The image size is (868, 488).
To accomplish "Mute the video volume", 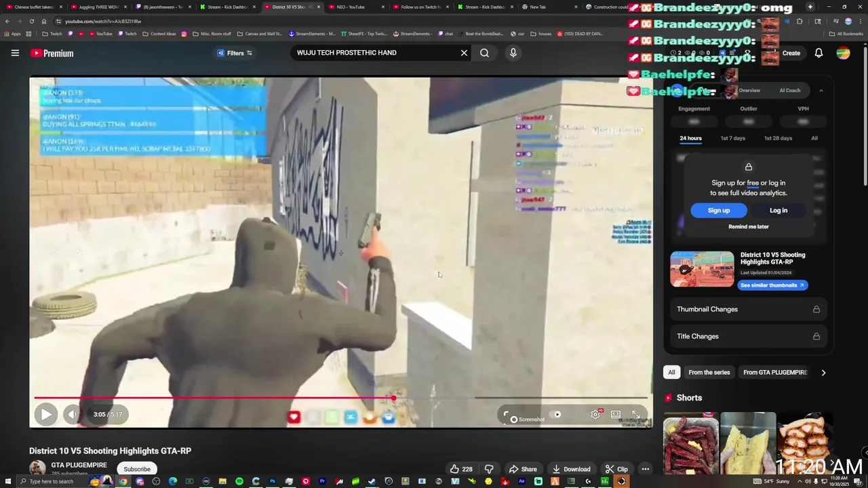I will tap(72, 414).
